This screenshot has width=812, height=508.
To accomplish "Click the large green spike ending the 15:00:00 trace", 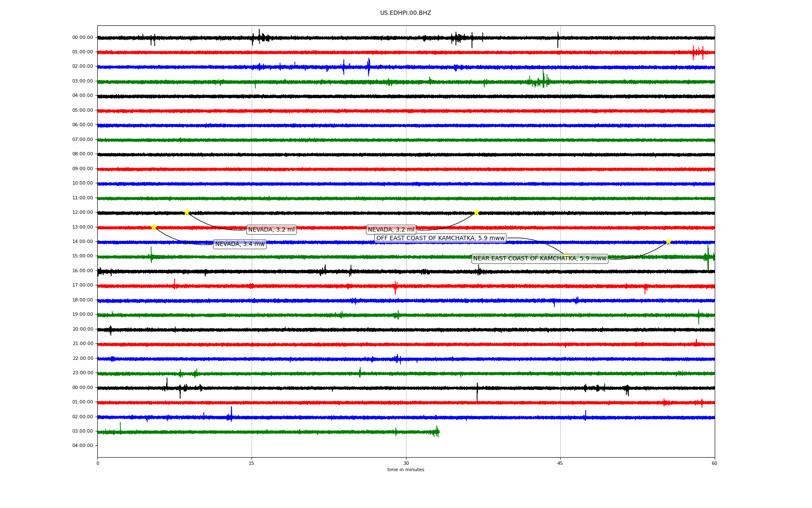I will [708, 257].
